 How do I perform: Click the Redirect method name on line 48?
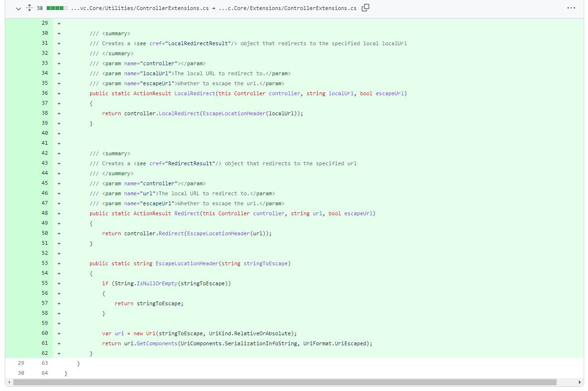tap(187, 213)
